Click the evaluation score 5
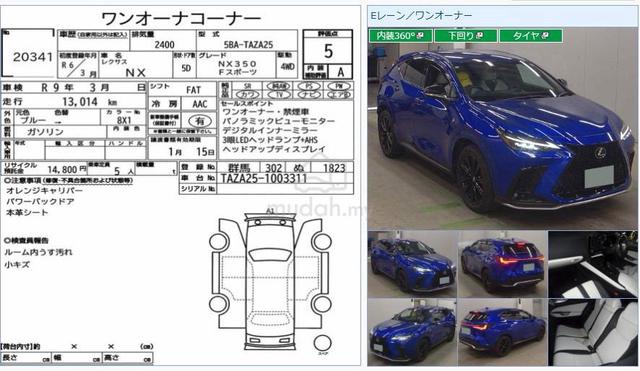The width and height of the screenshot is (640, 371). [328, 51]
